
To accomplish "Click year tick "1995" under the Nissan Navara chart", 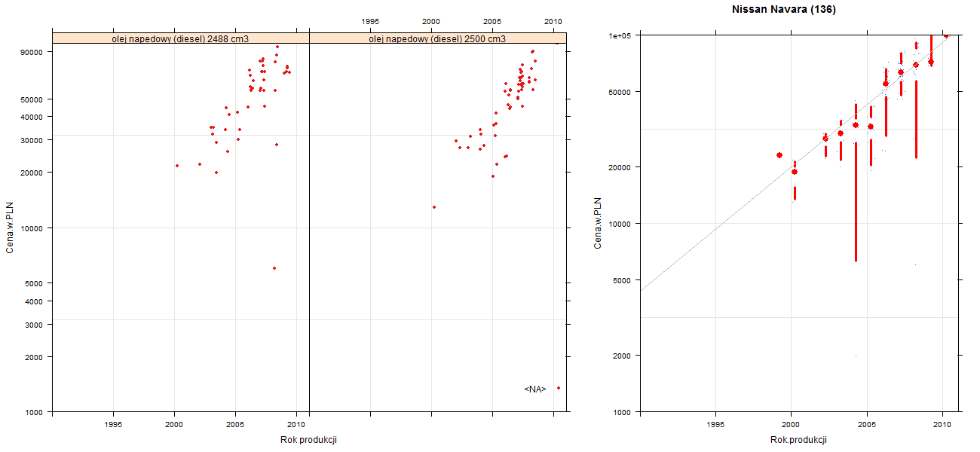I will click(x=715, y=426).
